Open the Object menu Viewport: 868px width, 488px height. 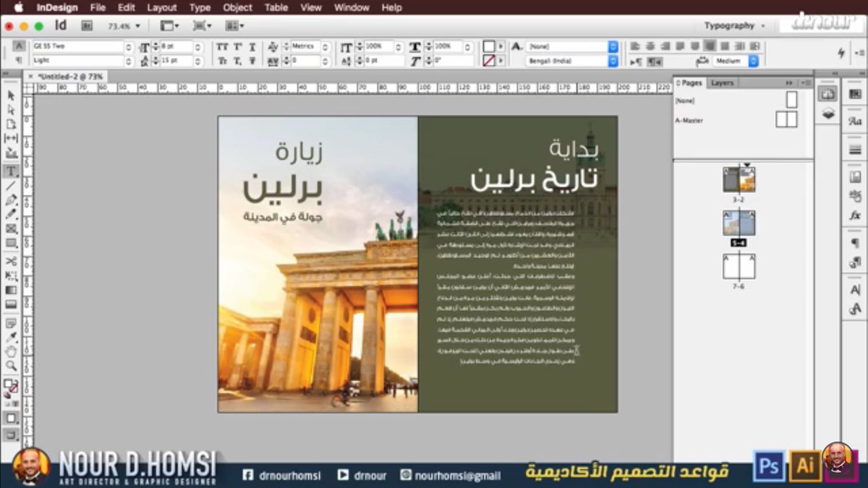tap(237, 7)
